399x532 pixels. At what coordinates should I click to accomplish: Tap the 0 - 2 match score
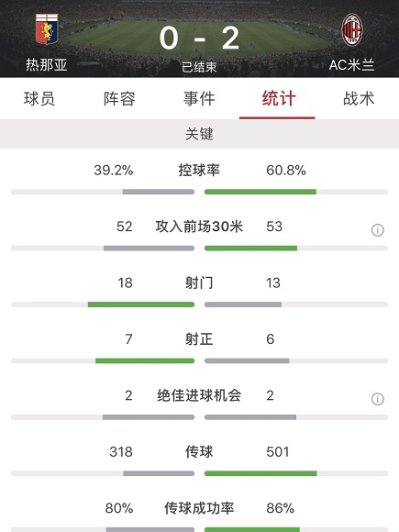tap(200, 39)
